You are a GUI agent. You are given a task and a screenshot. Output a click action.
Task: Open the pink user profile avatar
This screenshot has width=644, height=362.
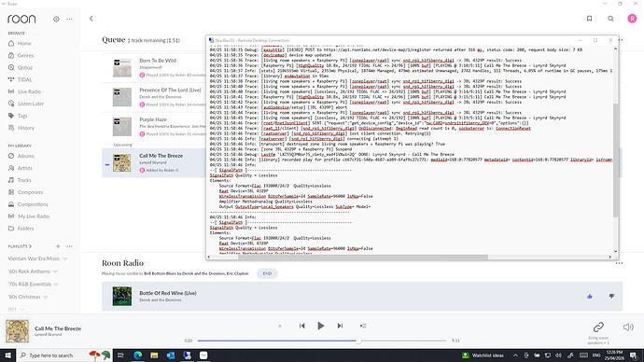632,19
